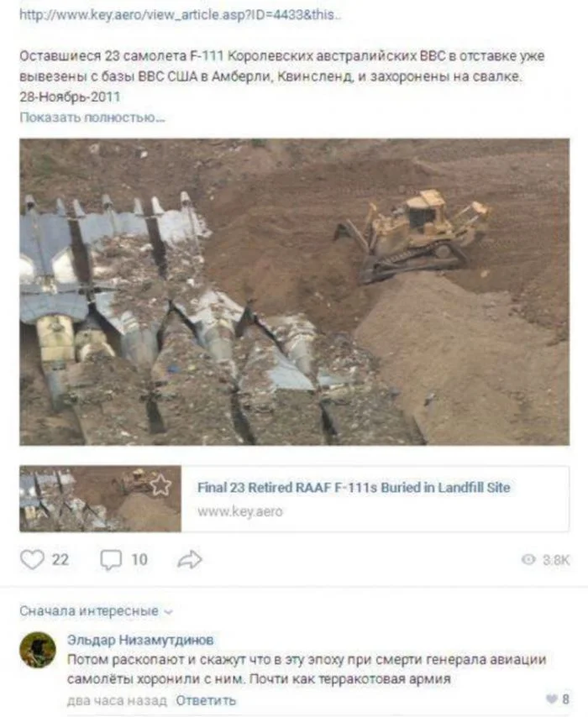588x717 pixels.
Task: Open the buried F-111s bulldozer photo
Action: 294,291
